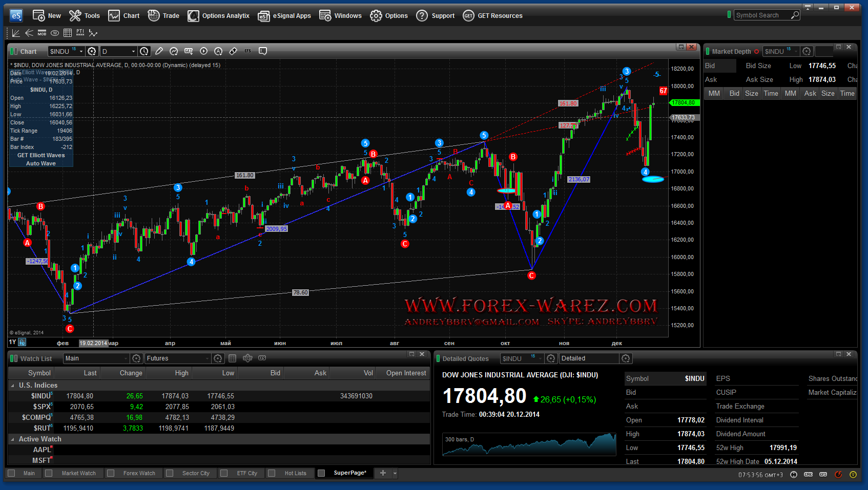Toggle the Forex Watch page checkbox
The width and height of the screenshot is (868, 490).
click(110, 473)
